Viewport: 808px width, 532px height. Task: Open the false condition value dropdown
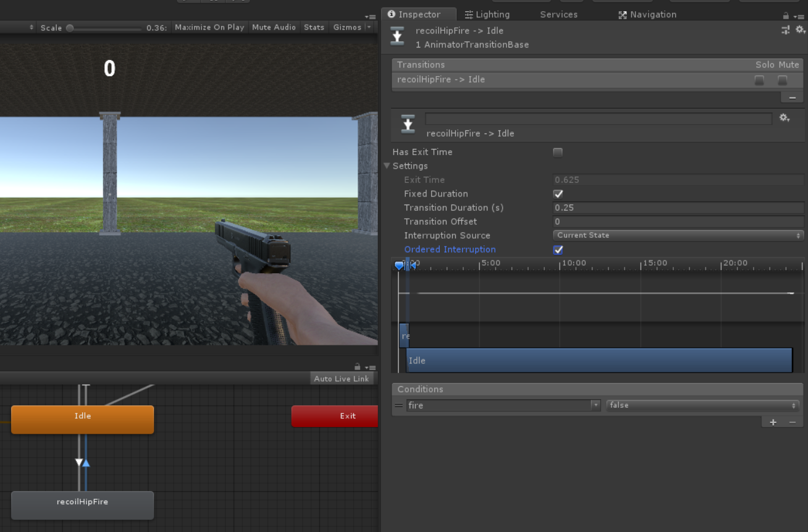point(703,405)
